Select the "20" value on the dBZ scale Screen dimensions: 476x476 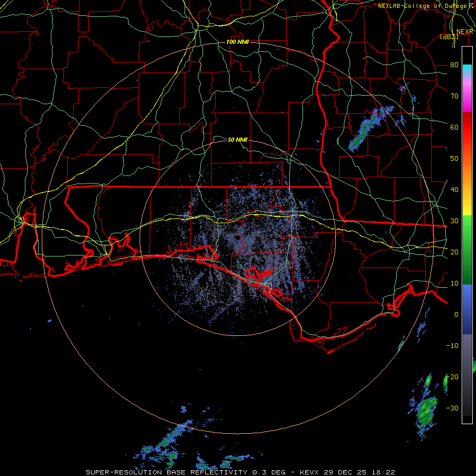coord(454,252)
